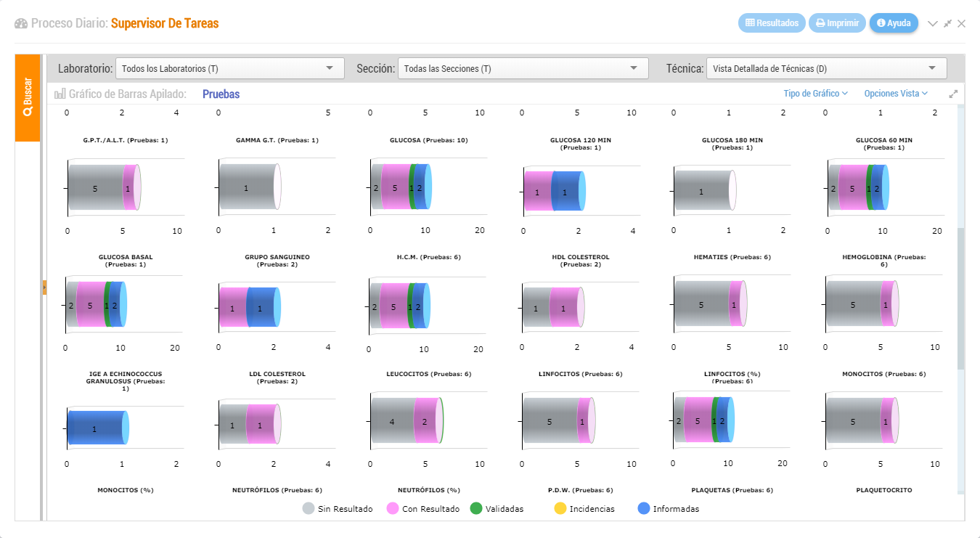The image size is (980, 538).
Task: Click the small orange side-panel expander arrow
Action: click(44, 288)
